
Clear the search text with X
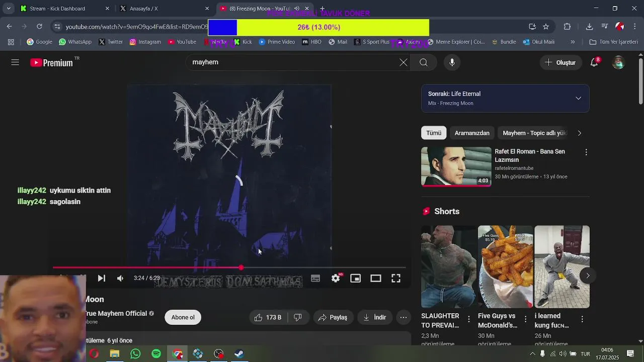point(404,62)
